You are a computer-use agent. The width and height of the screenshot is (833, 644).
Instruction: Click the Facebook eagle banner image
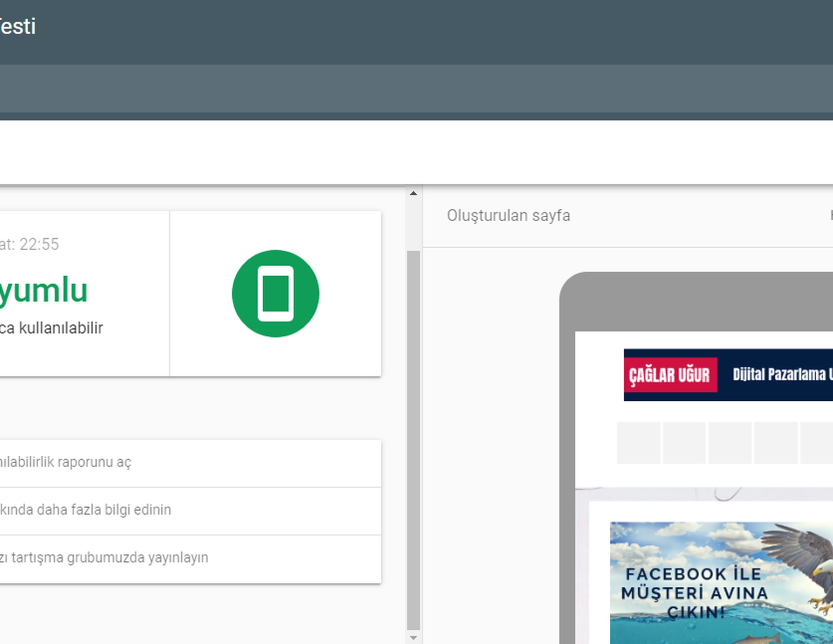(x=721, y=583)
